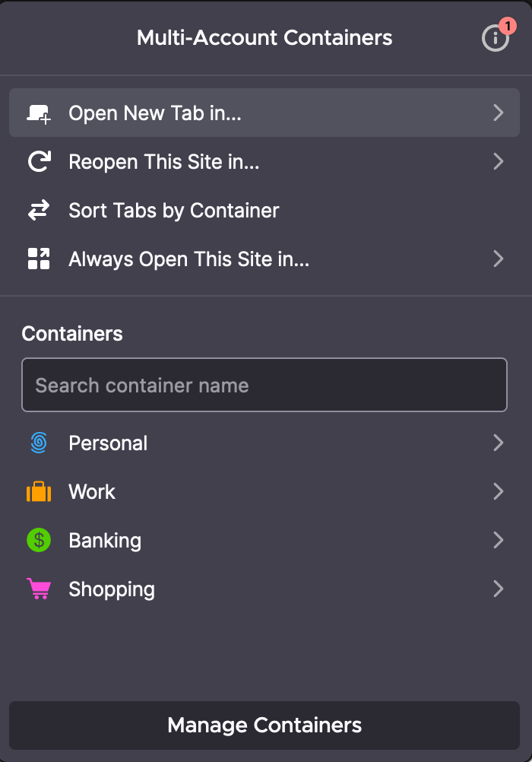Click the grid icon for Always Open

(39, 259)
